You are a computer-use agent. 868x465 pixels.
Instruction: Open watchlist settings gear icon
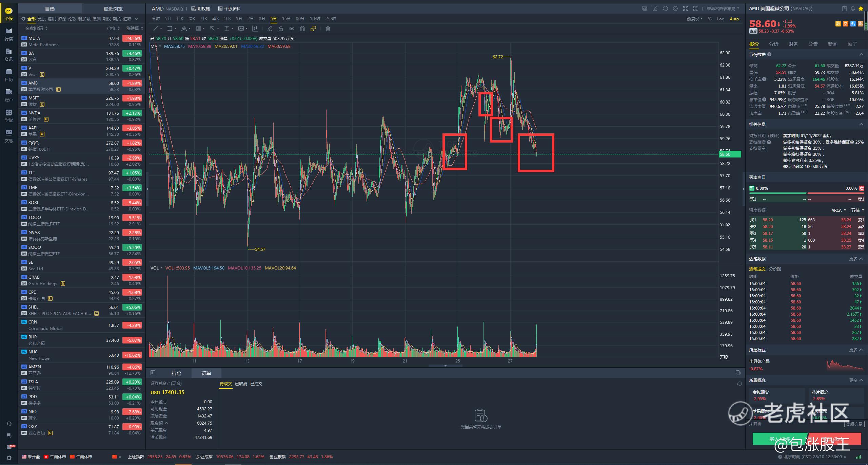(23, 19)
